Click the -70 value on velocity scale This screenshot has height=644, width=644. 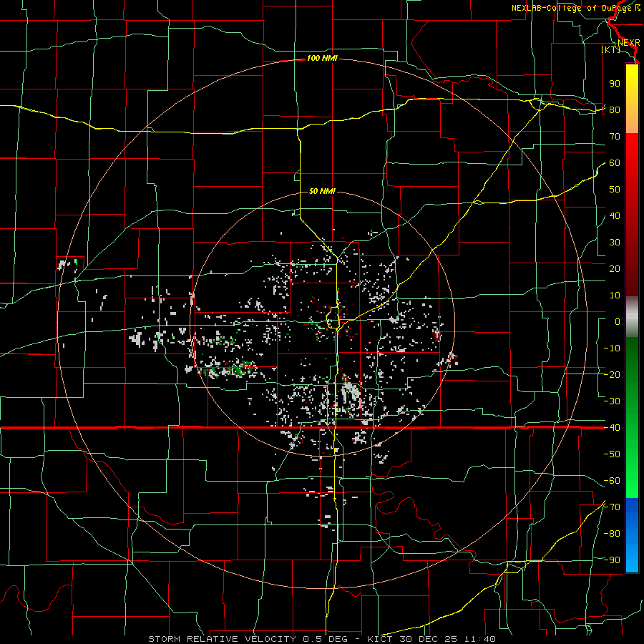(x=612, y=507)
